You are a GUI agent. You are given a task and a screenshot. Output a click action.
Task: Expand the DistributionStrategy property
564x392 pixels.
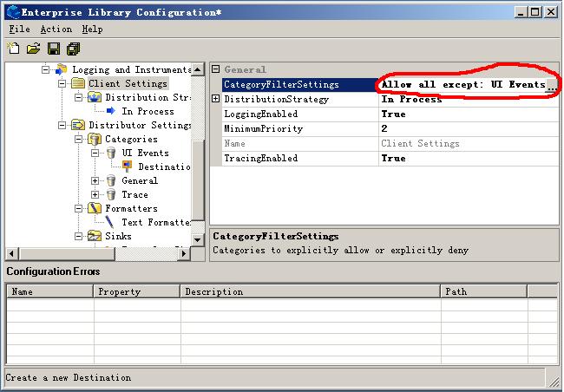coord(215,99)
